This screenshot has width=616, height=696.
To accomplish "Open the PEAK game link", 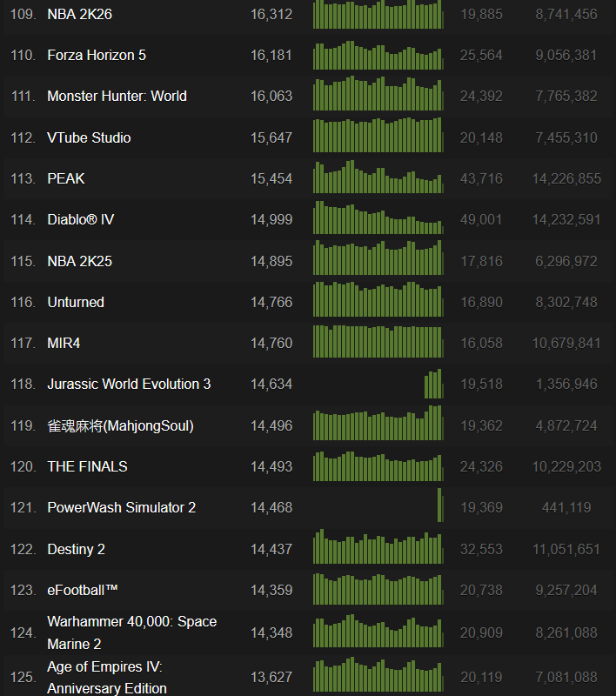I will click(x=65, y=178).
